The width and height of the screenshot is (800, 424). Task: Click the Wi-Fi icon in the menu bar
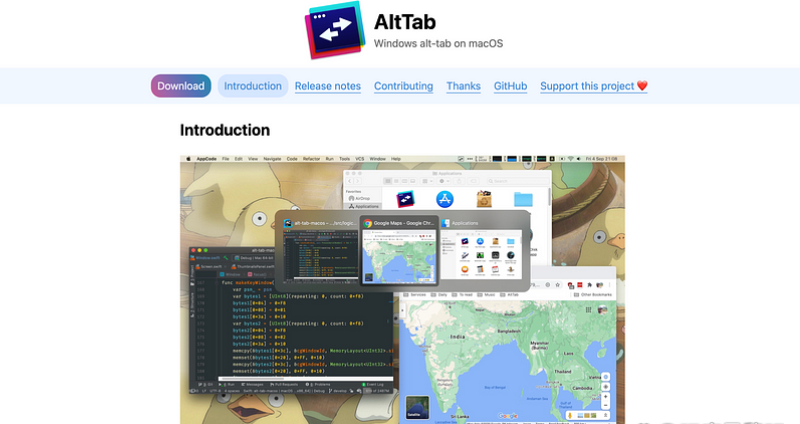coord(570,159)
